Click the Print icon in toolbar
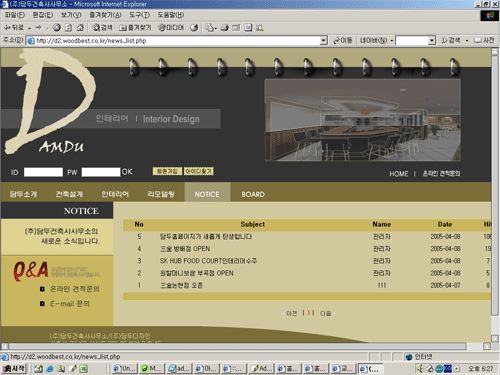This screenshot has width=500, height=375. [225, 28]
